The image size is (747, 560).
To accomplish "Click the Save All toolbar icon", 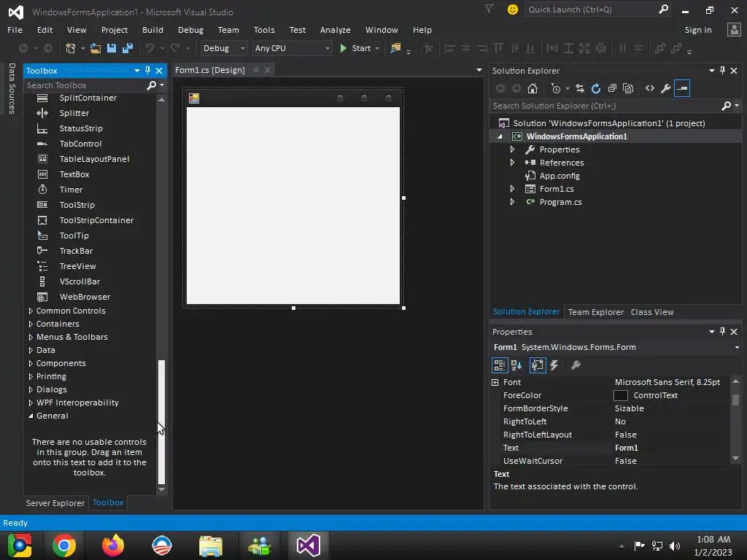I will pyautogui.click(x=127, y=48).
